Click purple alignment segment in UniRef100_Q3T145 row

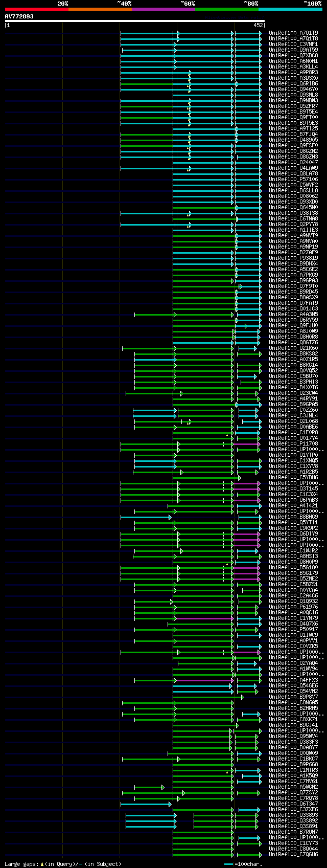[247, 489]
